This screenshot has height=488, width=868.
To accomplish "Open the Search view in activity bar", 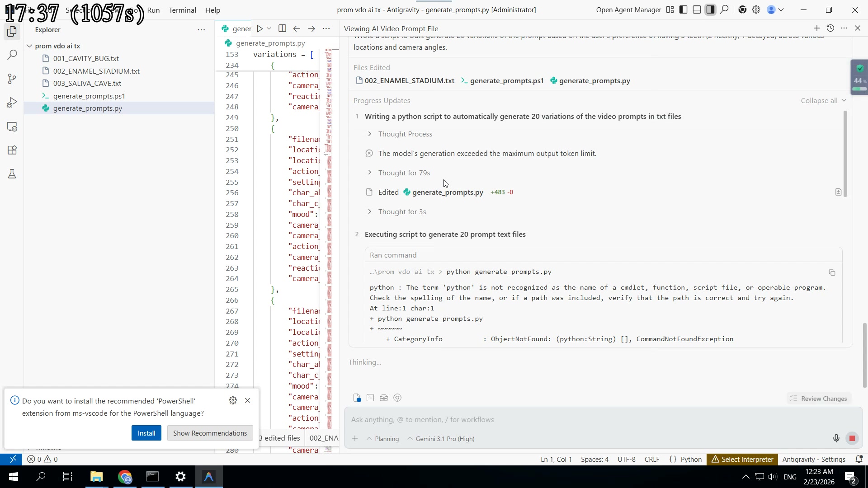I will (12, 55).
